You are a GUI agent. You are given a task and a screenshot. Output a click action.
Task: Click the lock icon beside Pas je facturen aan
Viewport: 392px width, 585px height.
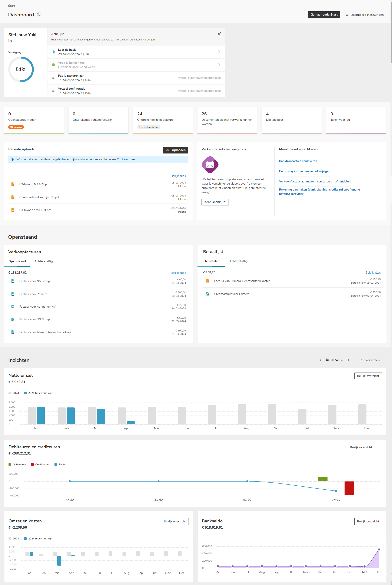pyautogui.click(x=53, y=78)
